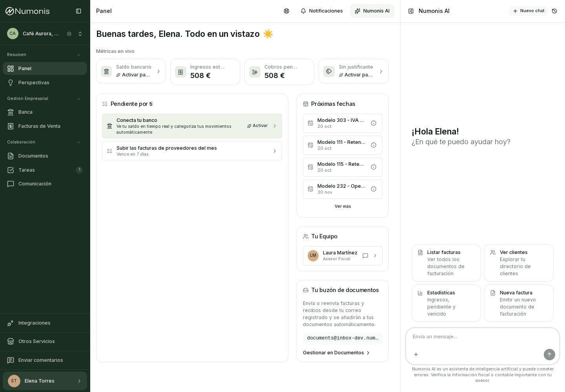Open the Saldo bancario metric card
Image resolution: width=565 pixels, height=392 pixels.
(131, 71)
